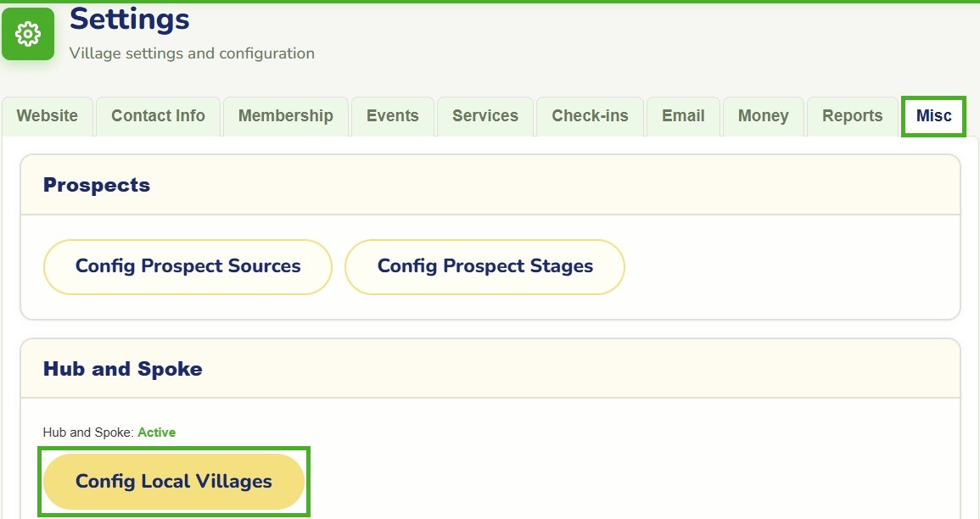Viewport: 980px width, 519px height.
Task: Click the 'Hub and Spoke:' status label
Action: [88, 432]
